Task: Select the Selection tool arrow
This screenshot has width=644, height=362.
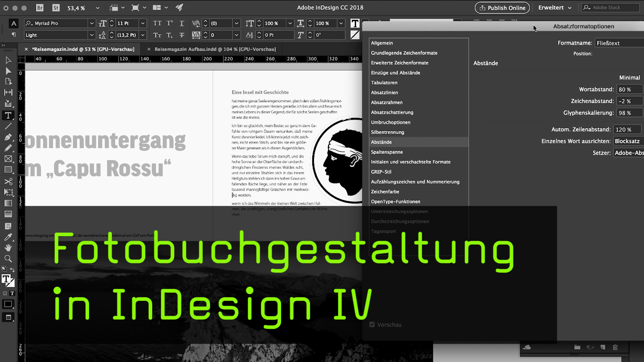Action: tap(8, 60)
